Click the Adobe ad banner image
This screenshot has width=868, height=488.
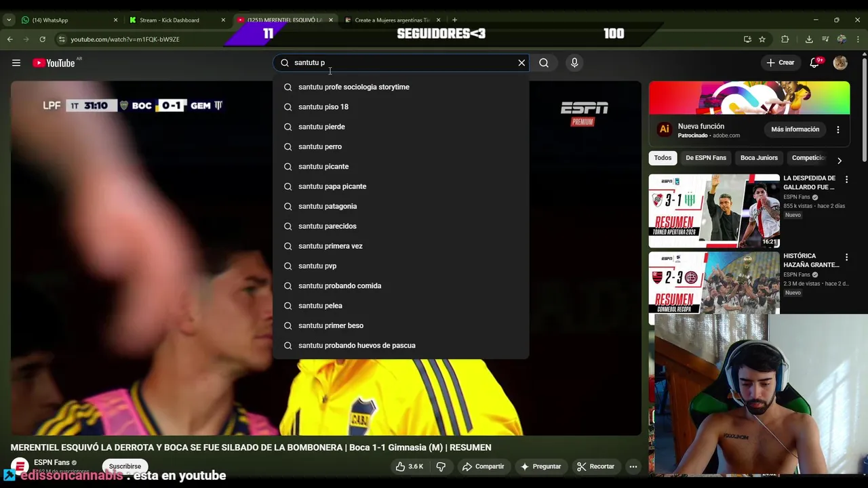click(x=749, y=98)
